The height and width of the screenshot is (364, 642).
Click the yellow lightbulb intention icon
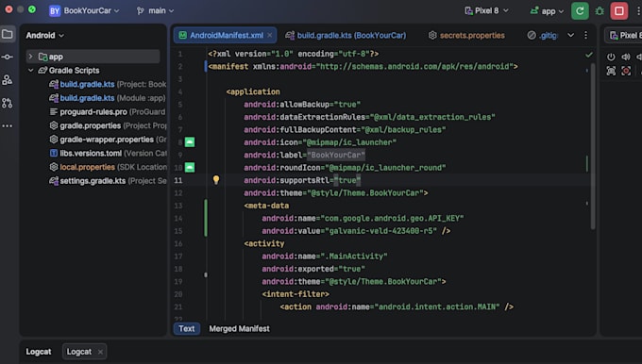(216, 179)
